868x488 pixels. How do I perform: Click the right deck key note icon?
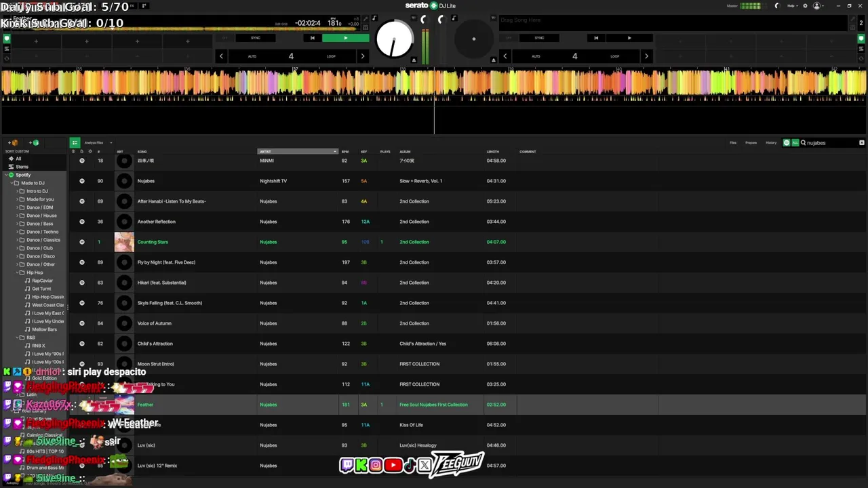[x=454, y=18]
